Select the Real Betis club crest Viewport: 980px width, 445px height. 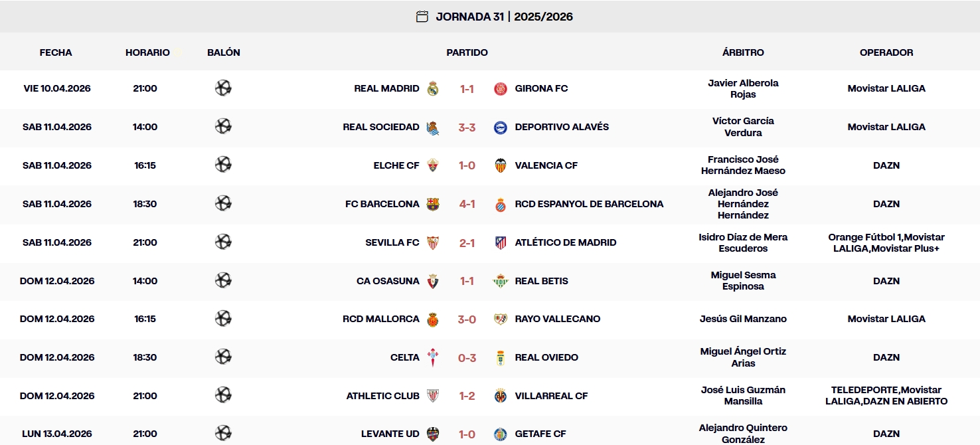pyautogui.click(x=500, y=281)
